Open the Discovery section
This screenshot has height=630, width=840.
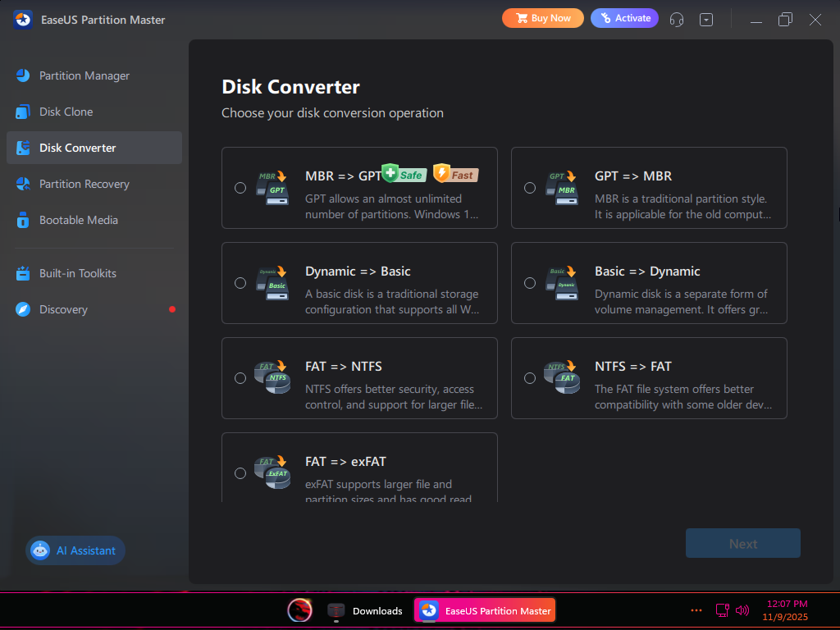(x=94, y=309)
